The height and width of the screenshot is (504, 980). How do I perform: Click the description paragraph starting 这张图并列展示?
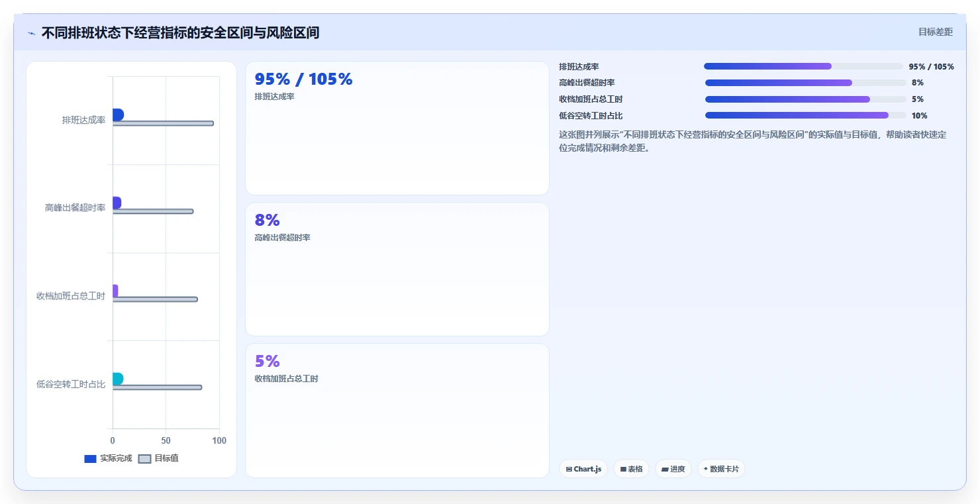pos(753,141)
